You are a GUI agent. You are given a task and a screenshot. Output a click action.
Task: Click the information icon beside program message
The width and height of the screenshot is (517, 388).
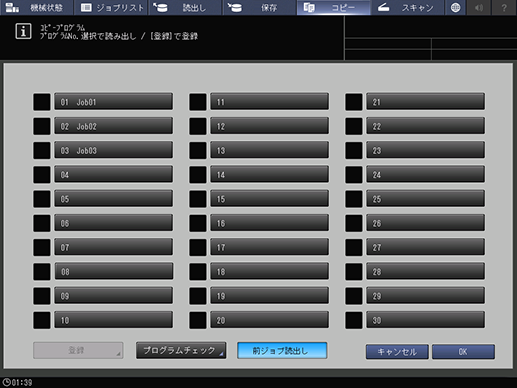pyautogui.click(x=23, y=31)
